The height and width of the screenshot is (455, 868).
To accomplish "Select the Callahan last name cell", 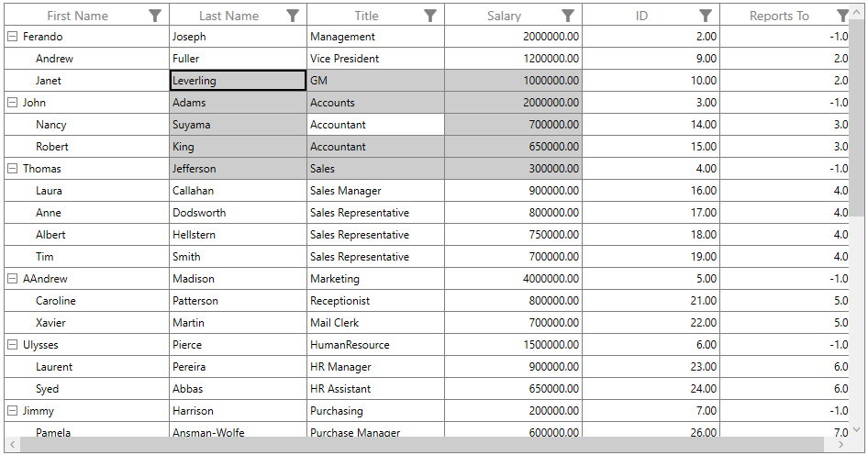I will (x=238, y=191).
